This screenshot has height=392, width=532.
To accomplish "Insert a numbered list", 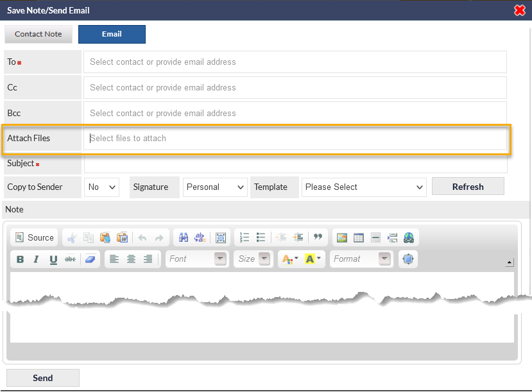I will point(245,238).
